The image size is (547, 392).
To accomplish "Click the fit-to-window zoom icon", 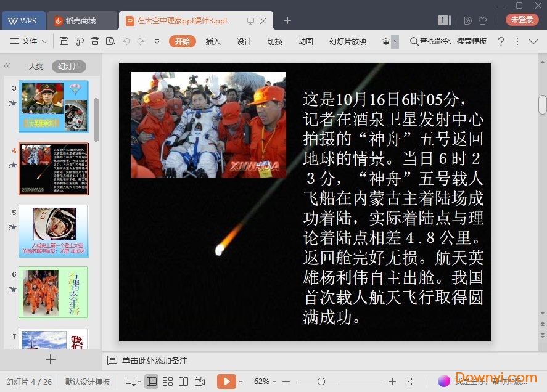I will click(x=408, y=382).
